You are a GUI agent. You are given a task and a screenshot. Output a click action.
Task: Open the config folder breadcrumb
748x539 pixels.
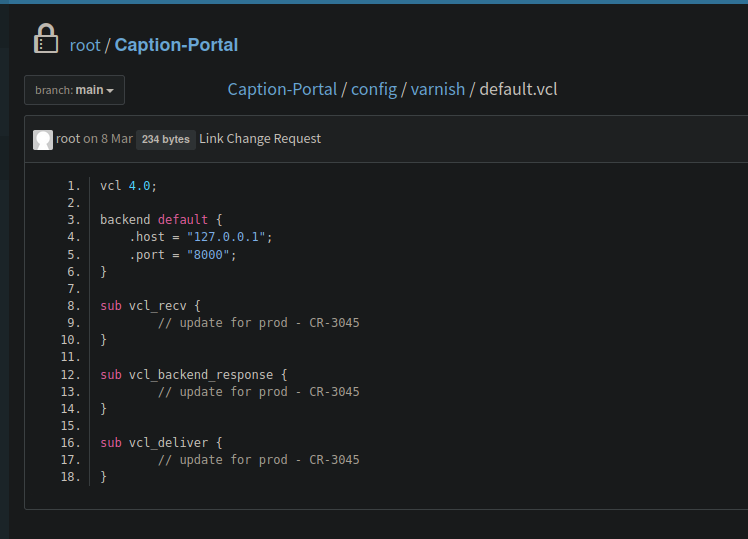coord(374,89)
